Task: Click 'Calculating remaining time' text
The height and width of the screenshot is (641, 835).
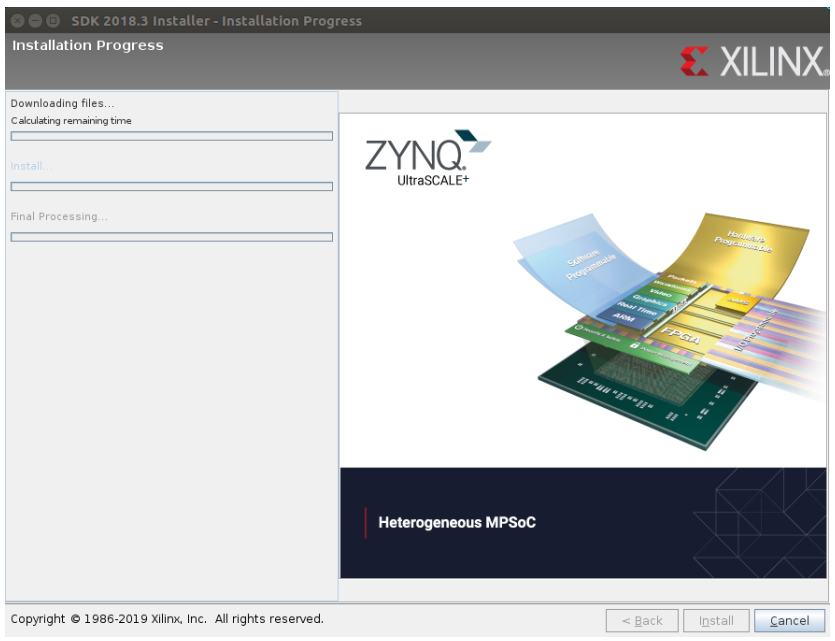Action: click(71, 121)
